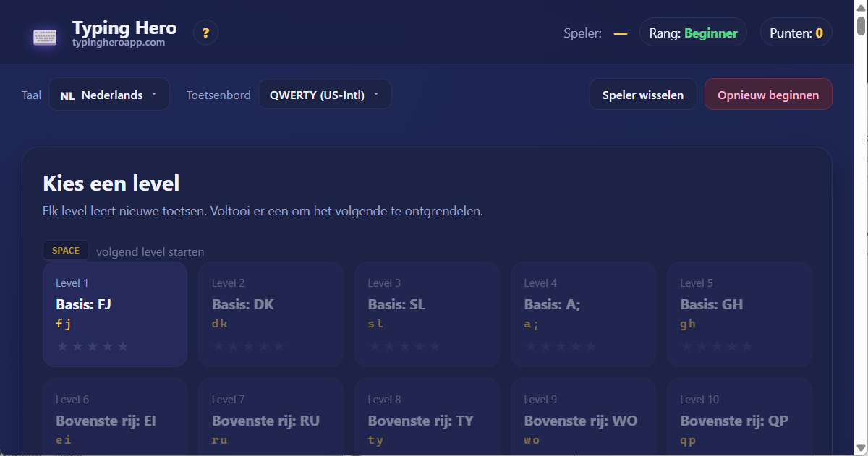Open the Taal language dropdown (Nederlands)

pyautogui.click(x=109, y=95)
